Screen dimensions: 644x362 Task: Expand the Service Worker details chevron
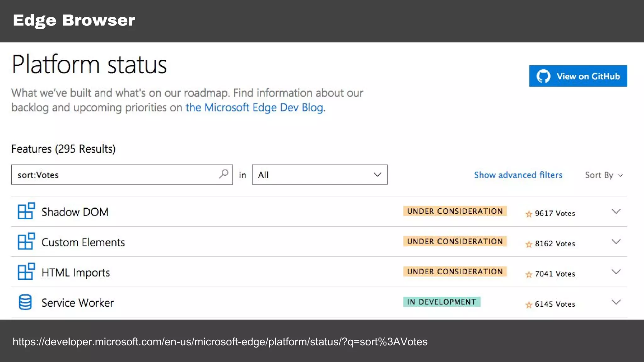coord(616,302)
